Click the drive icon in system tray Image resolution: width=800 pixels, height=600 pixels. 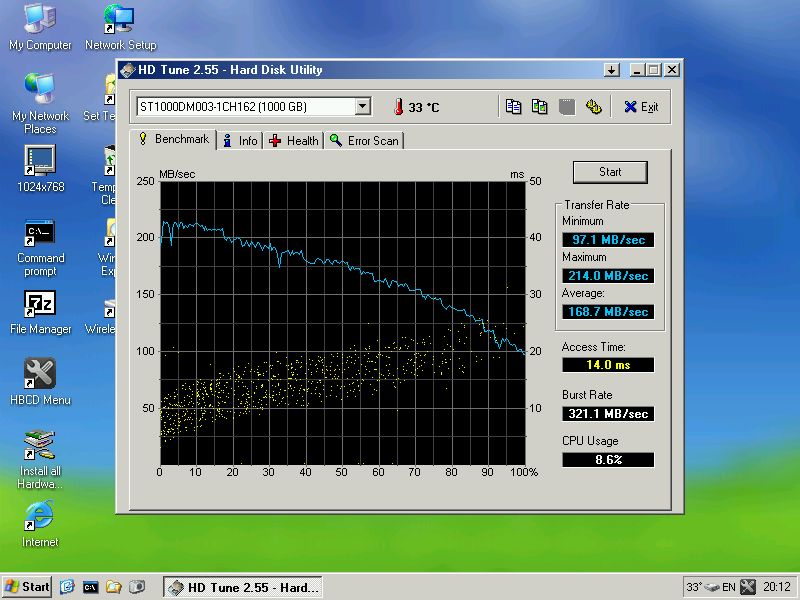point(712,587)
